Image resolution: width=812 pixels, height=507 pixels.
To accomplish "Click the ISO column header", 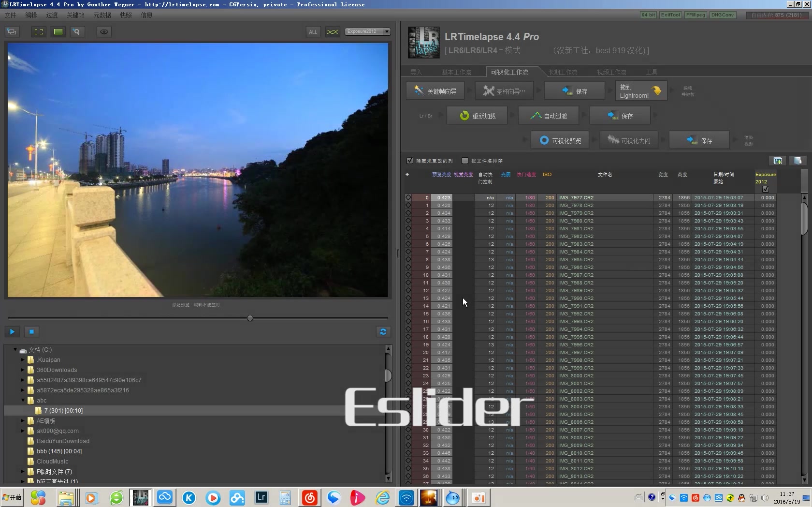I will [547, 175].
